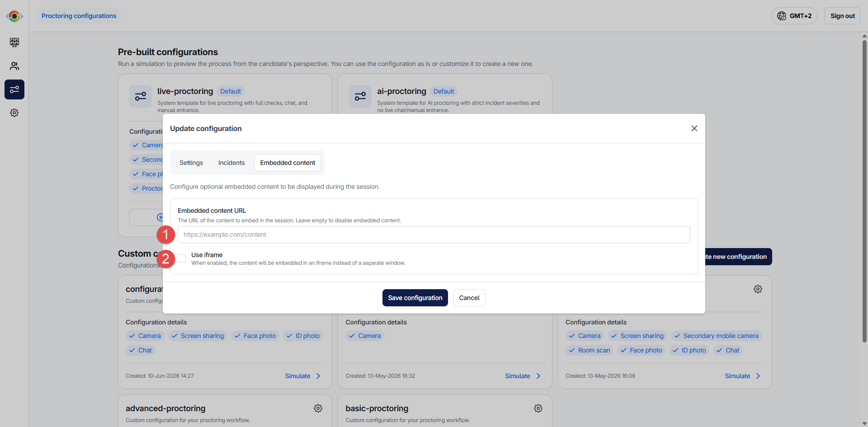The width and height of the screenshot is (868, 427).
Task: Open the sessions monitor icon in sidebar
Action: click(14, 42)
